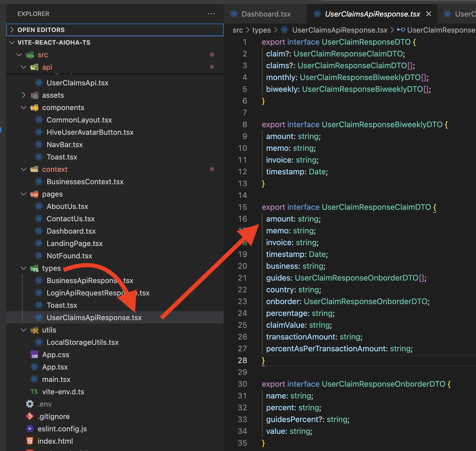
Task: Click React icon beside LandingPage.tsx
Action: tap(39, 243)
